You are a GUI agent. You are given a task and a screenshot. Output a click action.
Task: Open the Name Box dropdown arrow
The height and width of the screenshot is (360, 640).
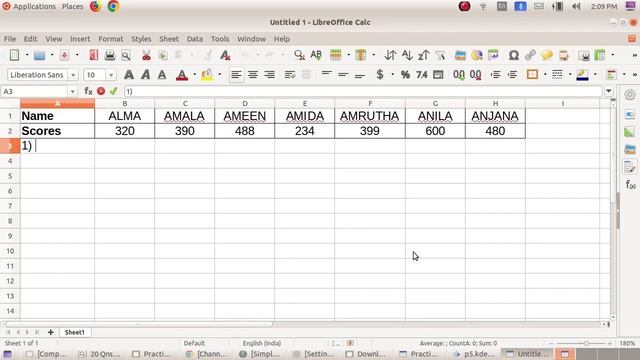coord(72,91)
